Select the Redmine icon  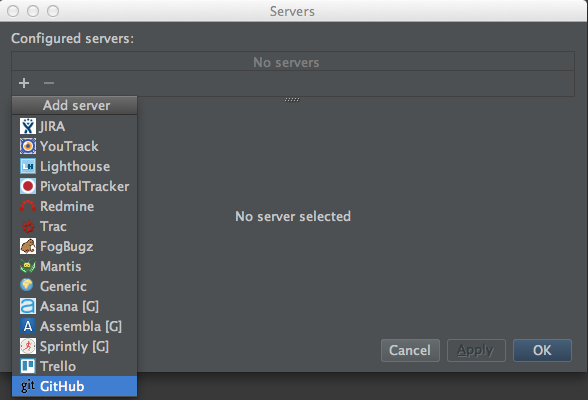[28, 206]
